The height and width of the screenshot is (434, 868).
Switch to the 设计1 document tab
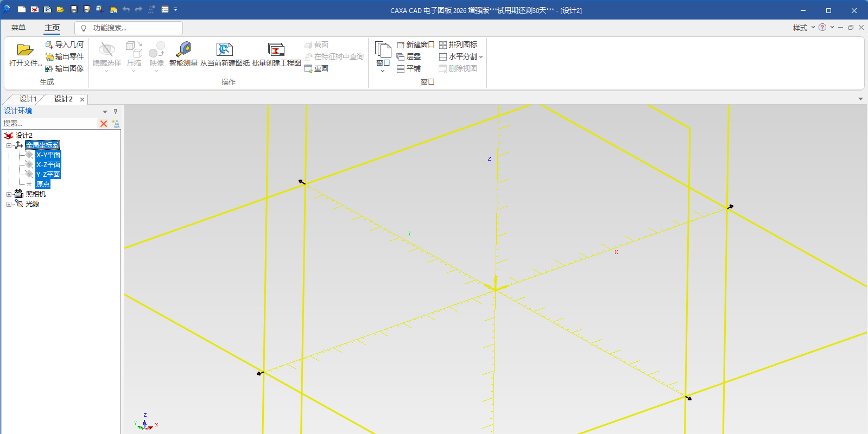[27, 99]
